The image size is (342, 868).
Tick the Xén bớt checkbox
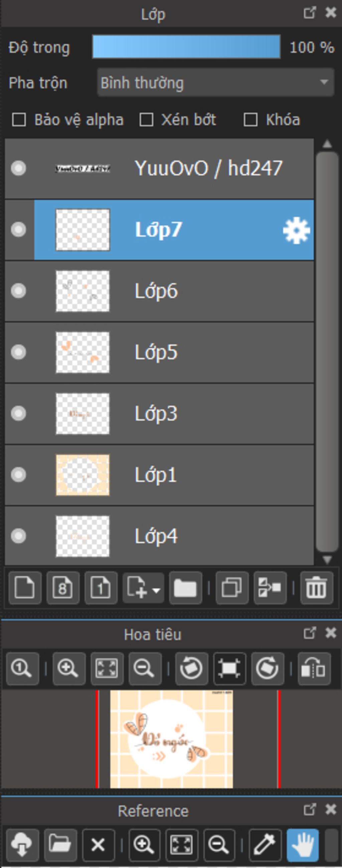pyautogui.click(x=147, y=120)
